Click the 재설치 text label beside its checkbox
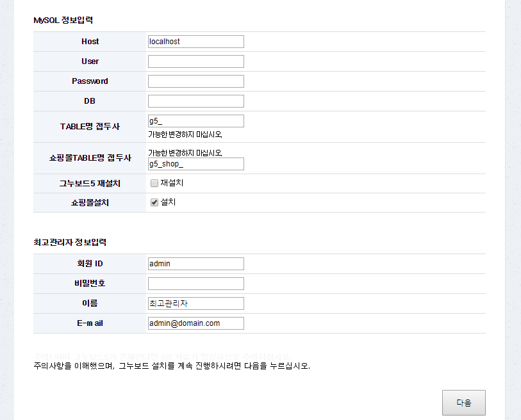 coord(172,183)
